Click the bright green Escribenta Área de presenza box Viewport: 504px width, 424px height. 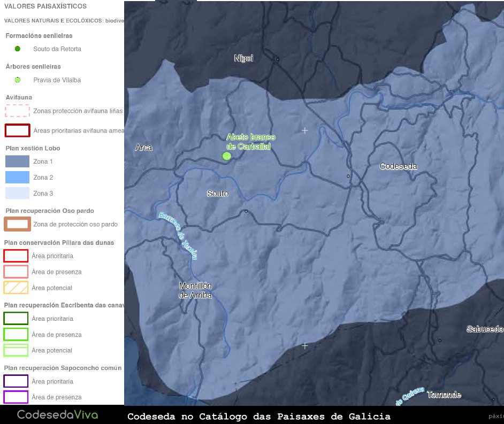coord(16,334)
